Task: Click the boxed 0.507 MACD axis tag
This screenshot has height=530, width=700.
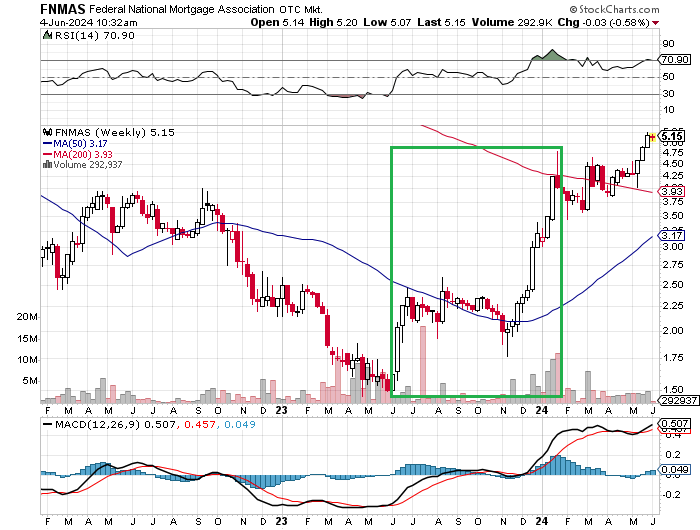Action: (675, 423)
